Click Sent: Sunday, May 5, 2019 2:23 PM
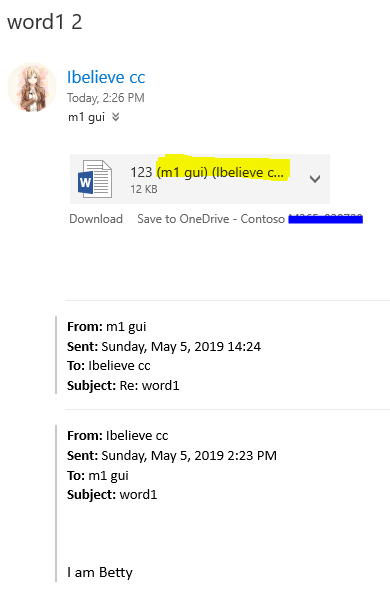 (172, 456)
